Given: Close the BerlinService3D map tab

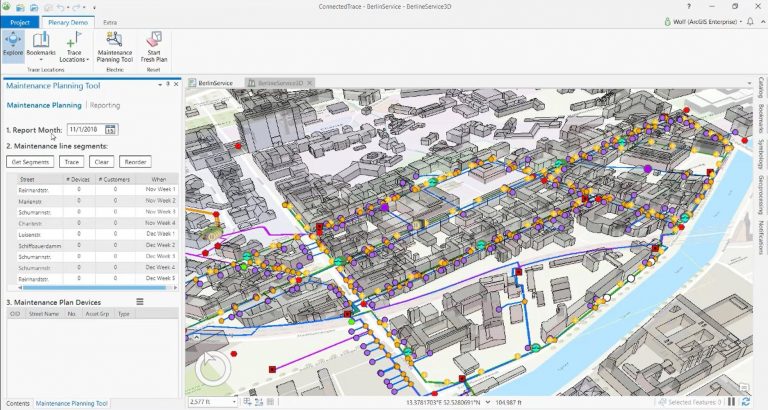Looking at the screenshot, I should (310, 83).
